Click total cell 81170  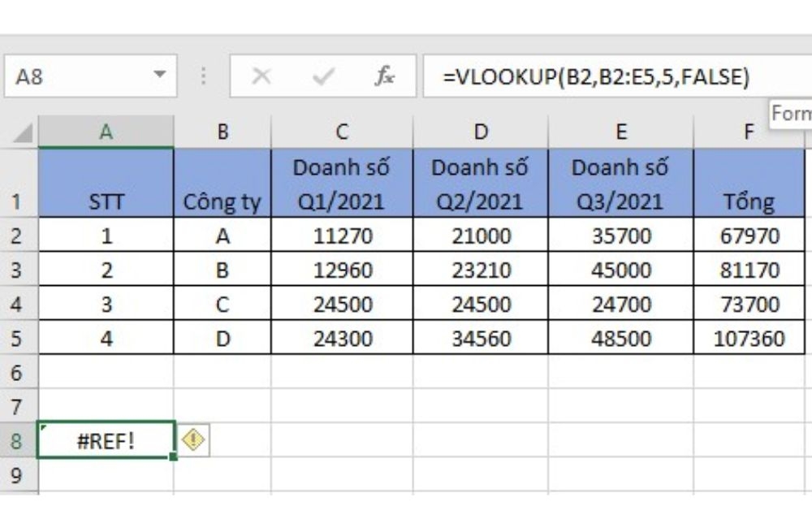pyautogui.click(x=749, y=270)
